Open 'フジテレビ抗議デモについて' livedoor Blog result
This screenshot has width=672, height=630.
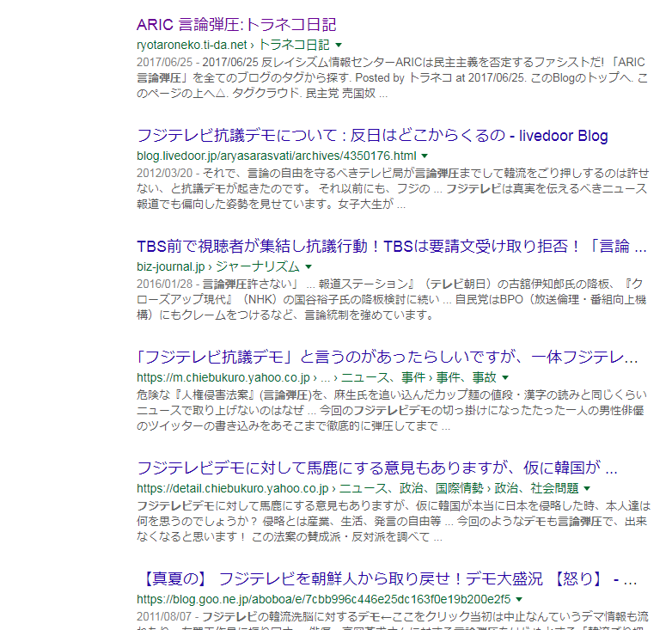[372, 136]
